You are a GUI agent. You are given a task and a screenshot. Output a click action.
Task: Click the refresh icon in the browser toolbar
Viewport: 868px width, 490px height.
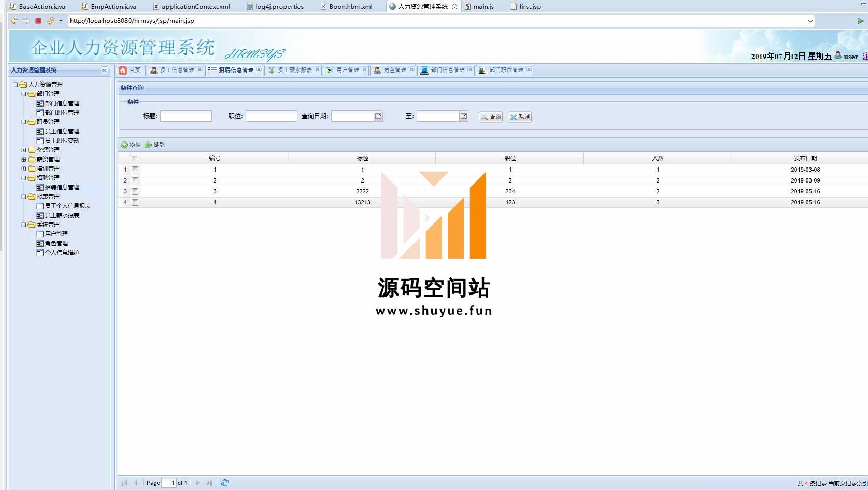[50, 21]
